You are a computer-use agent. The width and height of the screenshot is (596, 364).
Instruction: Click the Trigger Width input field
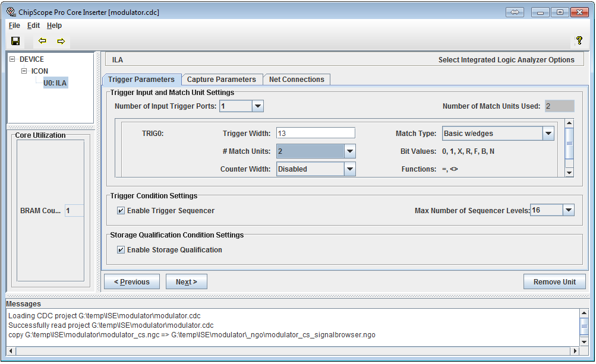316,134
